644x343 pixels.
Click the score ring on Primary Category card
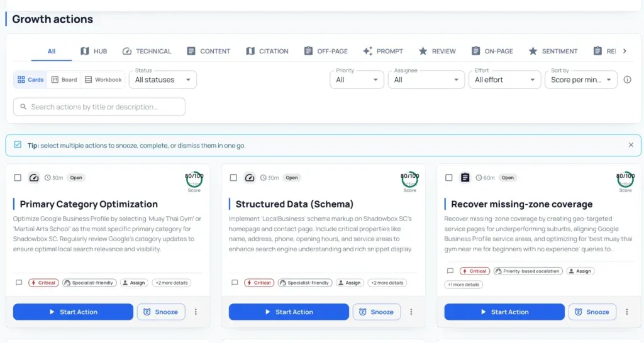194,180
